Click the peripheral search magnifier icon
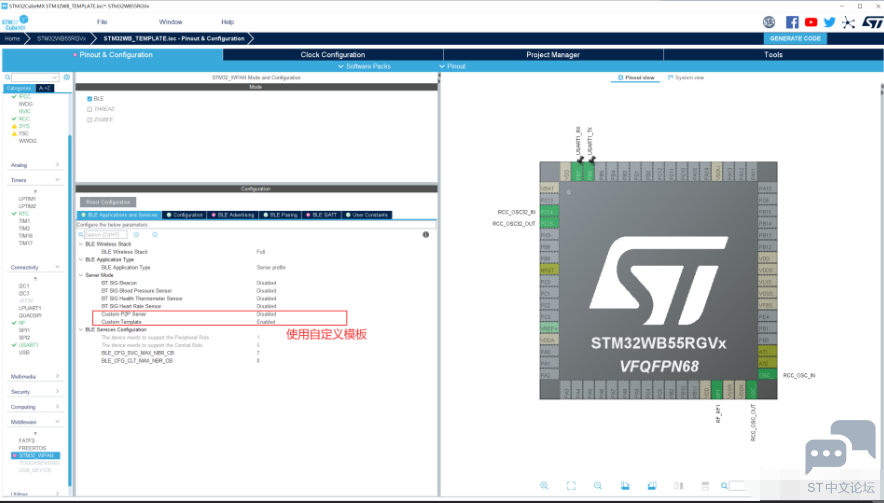Image resolution: width=884 pixels, height=503 pixels. 8,77
